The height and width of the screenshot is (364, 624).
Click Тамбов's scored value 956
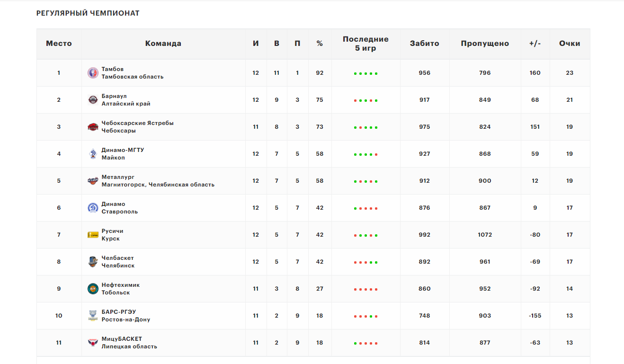[424, 73]
